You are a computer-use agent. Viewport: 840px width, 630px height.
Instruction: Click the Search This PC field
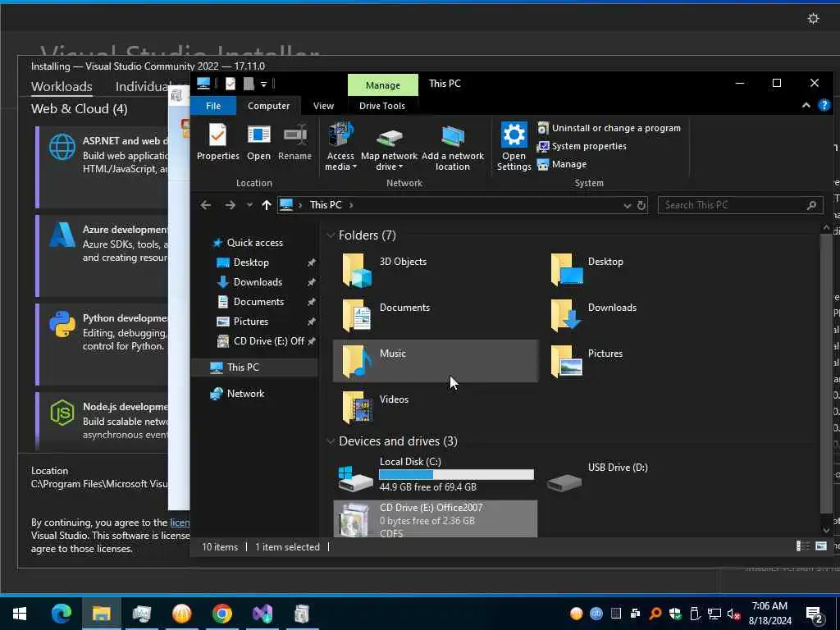pyautogui.click(x=739, y=205)
